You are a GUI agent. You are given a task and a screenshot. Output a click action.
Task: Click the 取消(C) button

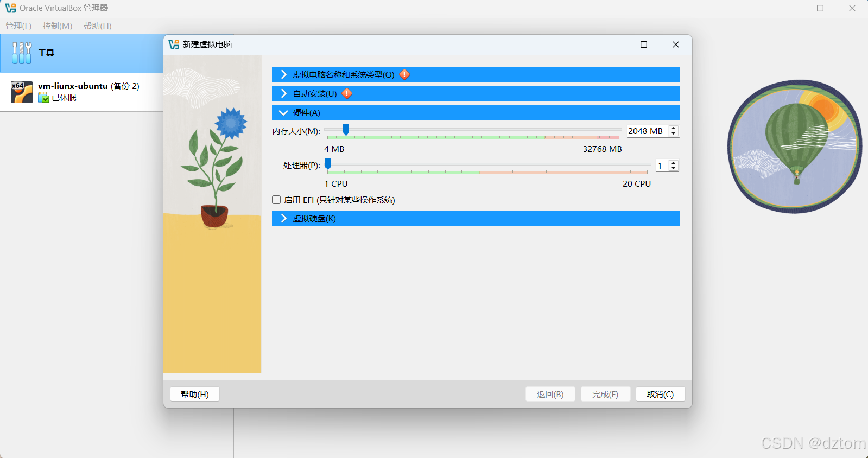(x=660, y=394)
